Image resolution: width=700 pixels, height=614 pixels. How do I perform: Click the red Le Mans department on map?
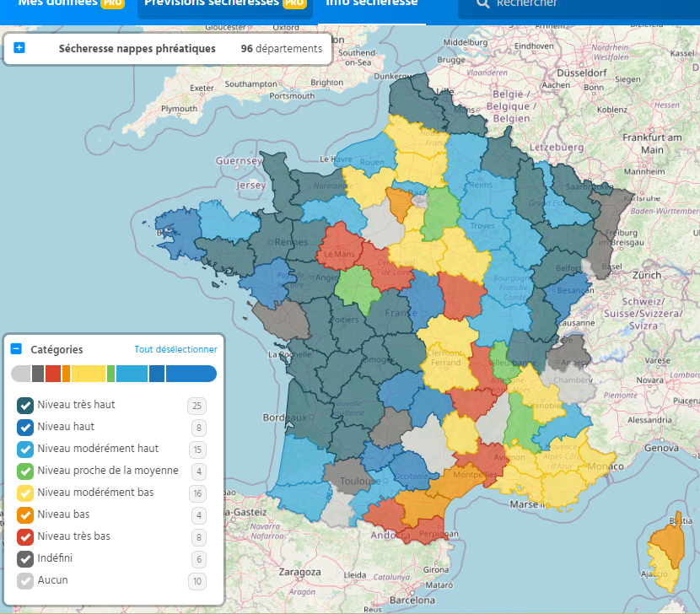339,245
